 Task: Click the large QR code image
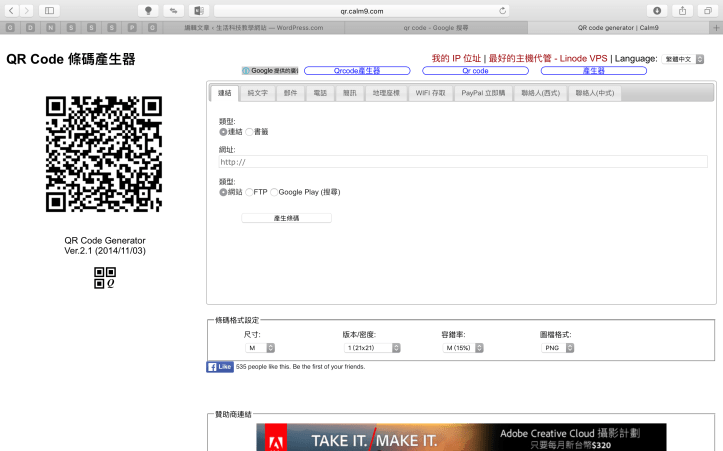coord(104,154)
